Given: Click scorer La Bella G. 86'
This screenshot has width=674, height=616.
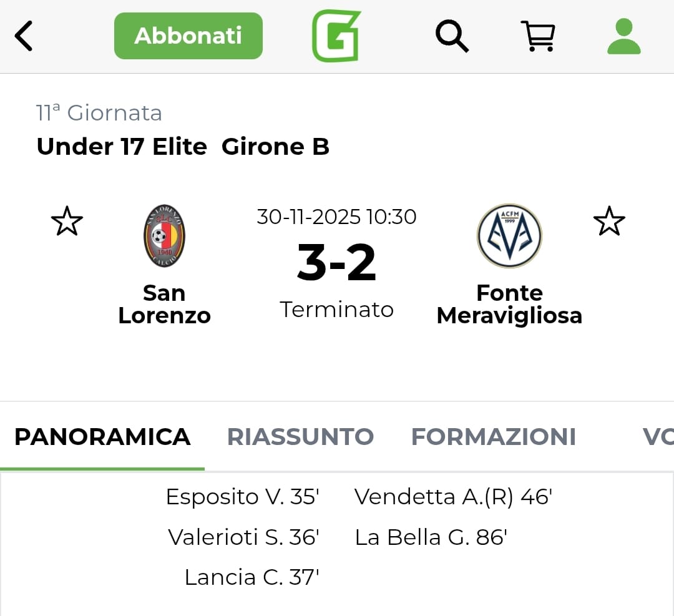Looking at the screenshot, I should 431,537.
